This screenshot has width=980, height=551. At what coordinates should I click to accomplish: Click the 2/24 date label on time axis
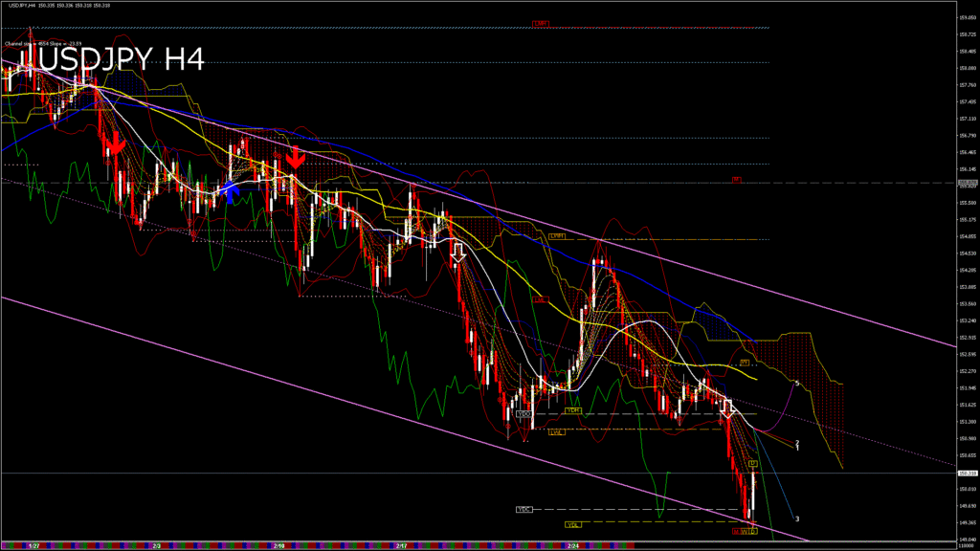573,546
